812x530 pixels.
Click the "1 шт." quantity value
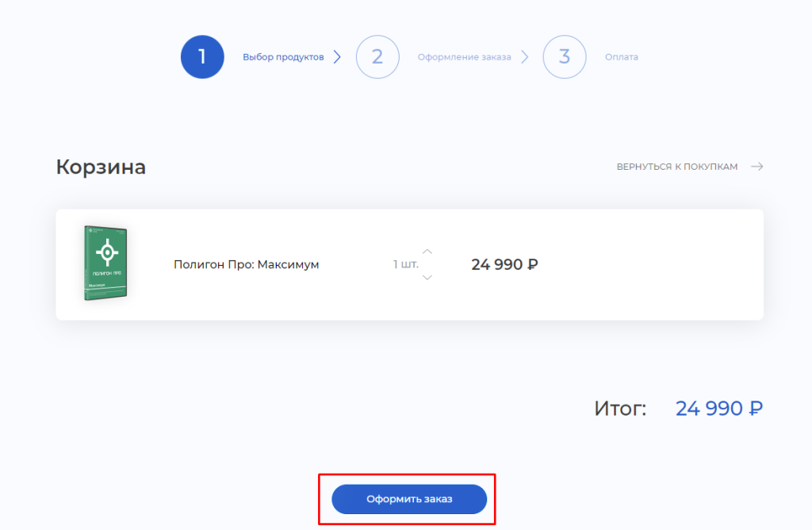point(405,264)
